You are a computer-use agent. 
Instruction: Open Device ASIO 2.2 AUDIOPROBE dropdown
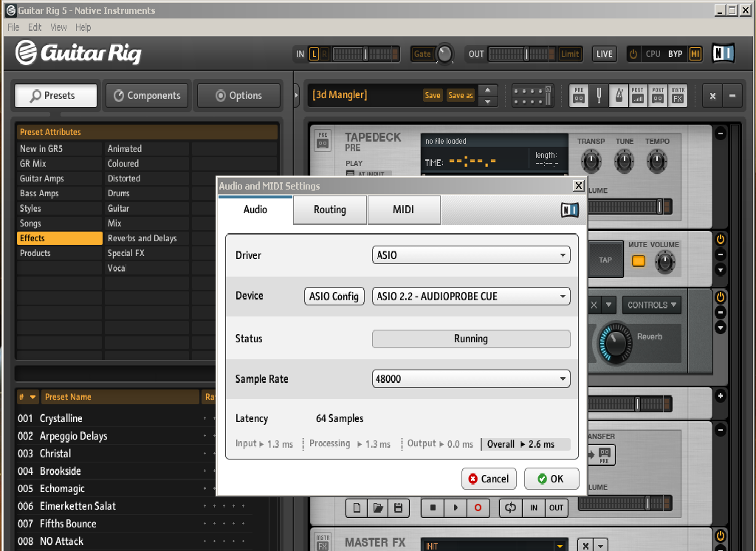pos(471,297)
